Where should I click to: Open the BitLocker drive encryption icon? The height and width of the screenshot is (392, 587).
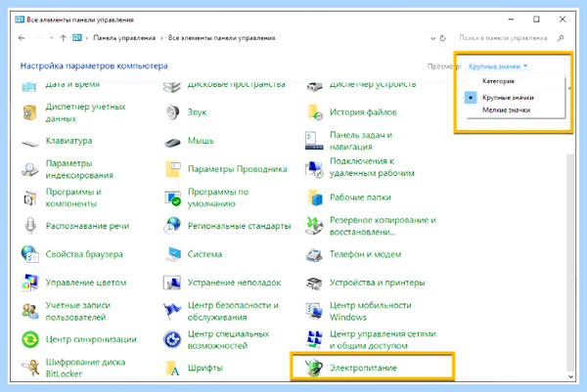30,368
